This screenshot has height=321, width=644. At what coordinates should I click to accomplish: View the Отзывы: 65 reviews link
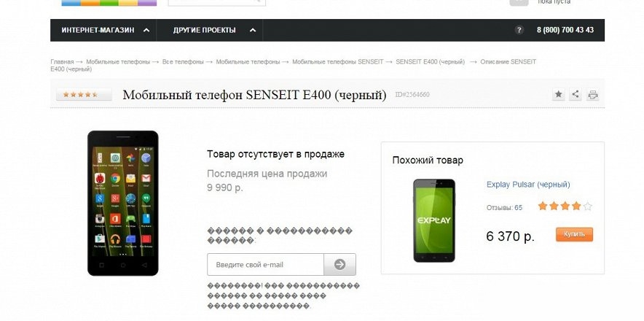pos(504,207)
